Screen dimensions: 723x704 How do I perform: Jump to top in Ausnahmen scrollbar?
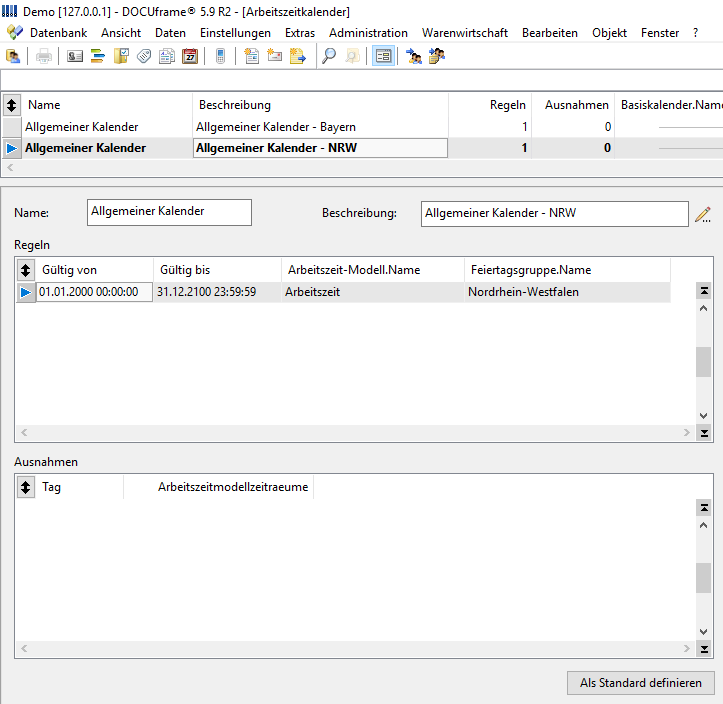[704, 508]
